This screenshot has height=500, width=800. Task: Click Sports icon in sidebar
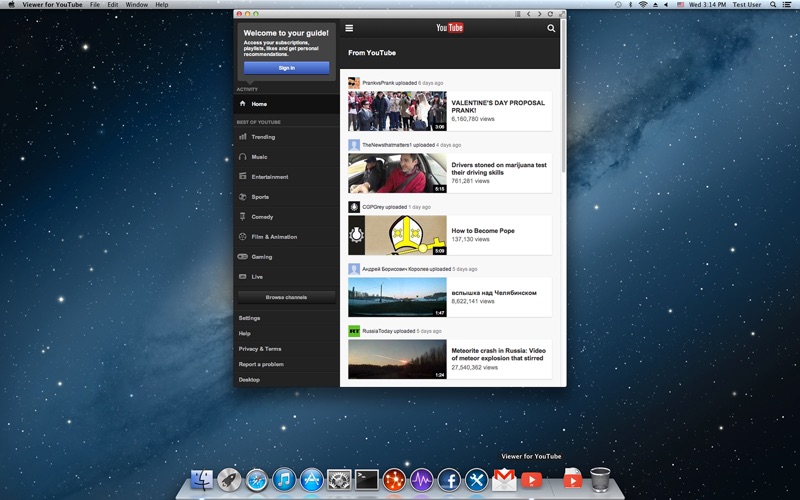coord(243,196)
